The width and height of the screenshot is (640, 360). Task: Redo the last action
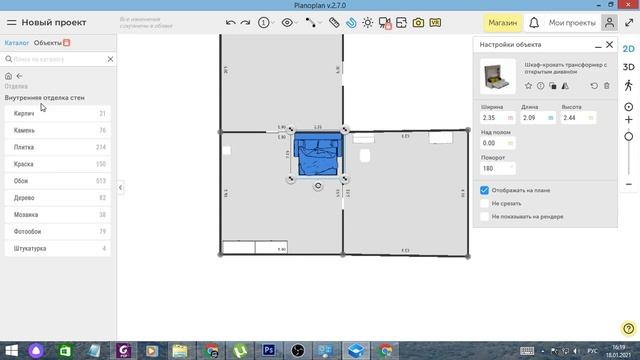pyautogui.click(x=245, y=23)
